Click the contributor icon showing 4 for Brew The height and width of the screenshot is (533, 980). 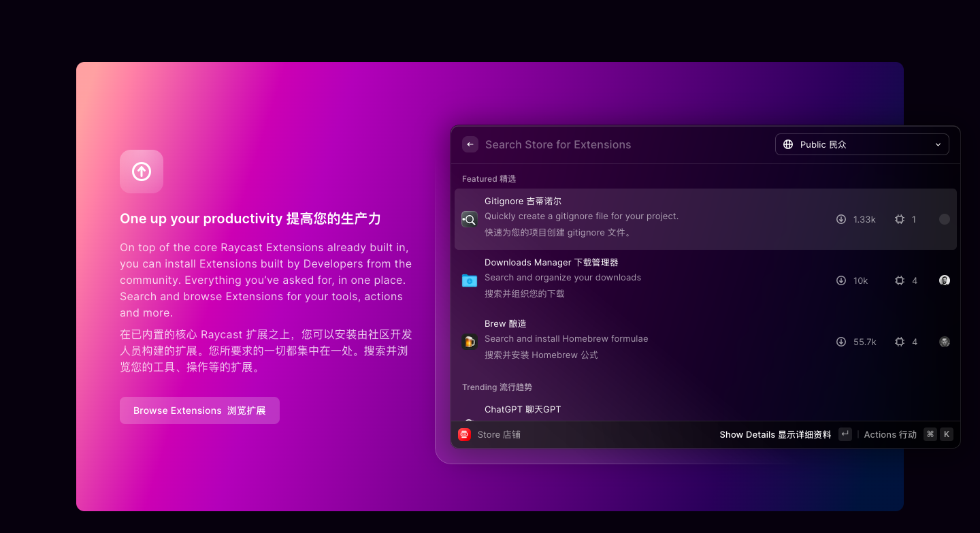[899, 342]
